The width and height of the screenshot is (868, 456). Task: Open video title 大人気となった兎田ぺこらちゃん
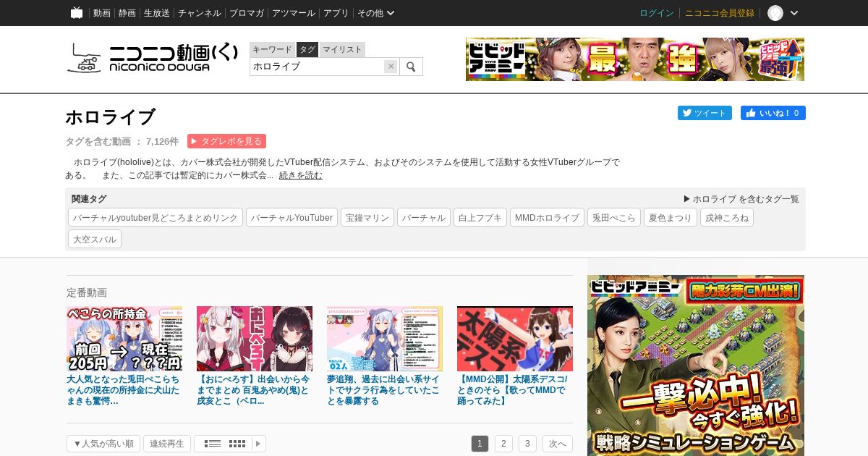(123, 390)
